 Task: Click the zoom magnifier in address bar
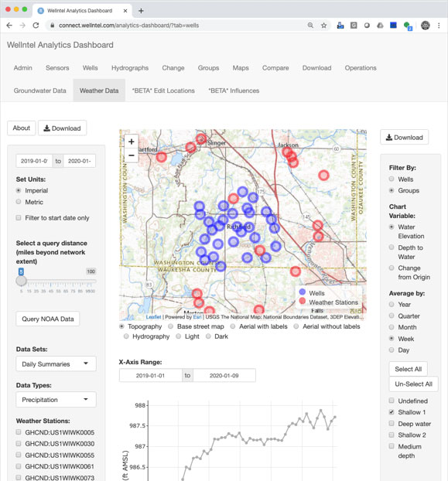[310, 26]
